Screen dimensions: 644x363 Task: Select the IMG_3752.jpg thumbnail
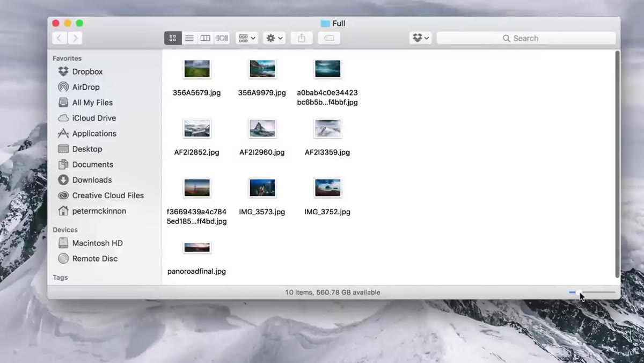pos(327,188)
